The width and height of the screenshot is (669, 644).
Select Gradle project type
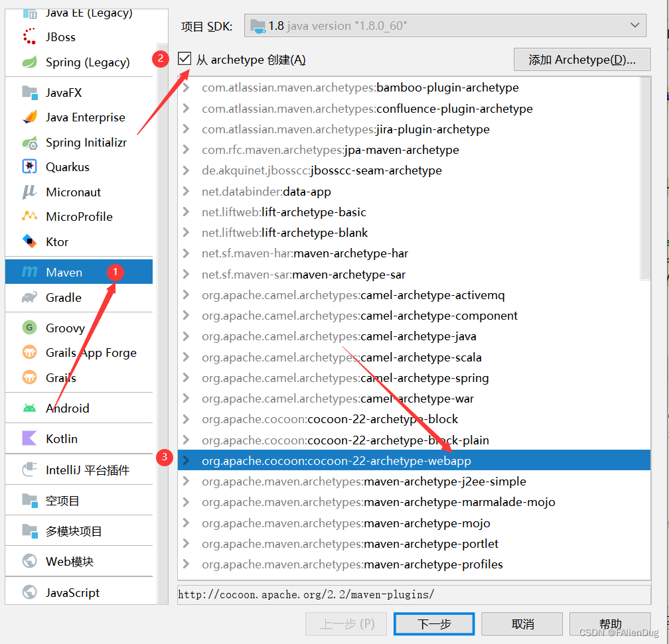pyautogui.click(x=79, y=297)
